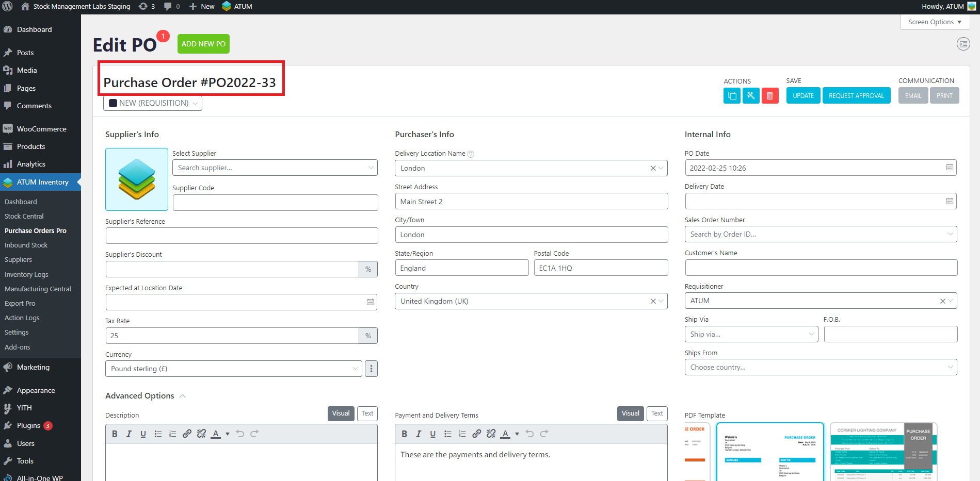Open the Sales Order Number search dropdown
This screenshot has height=481, width=980.
(821, 234)
